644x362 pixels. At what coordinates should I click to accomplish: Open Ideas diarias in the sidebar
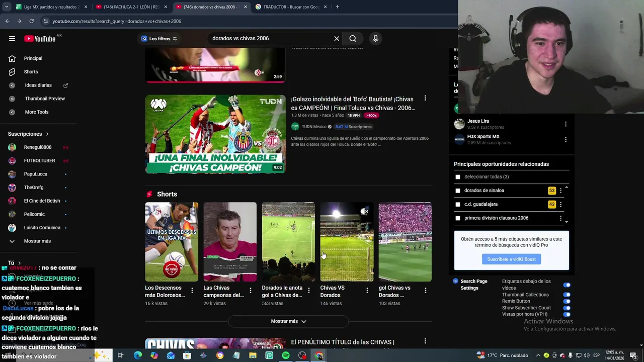tap(38, 85)
